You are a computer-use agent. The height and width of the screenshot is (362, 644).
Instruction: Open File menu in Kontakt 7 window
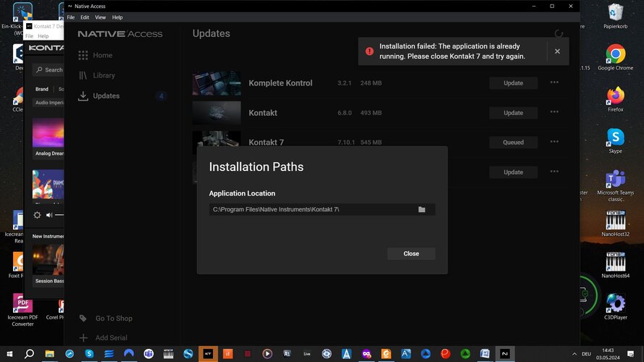click(29, 36)
